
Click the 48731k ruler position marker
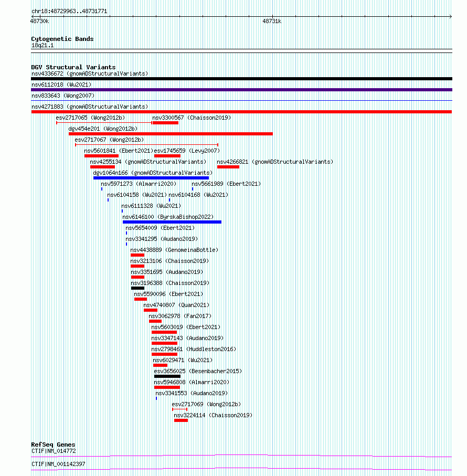click(272, 21)
